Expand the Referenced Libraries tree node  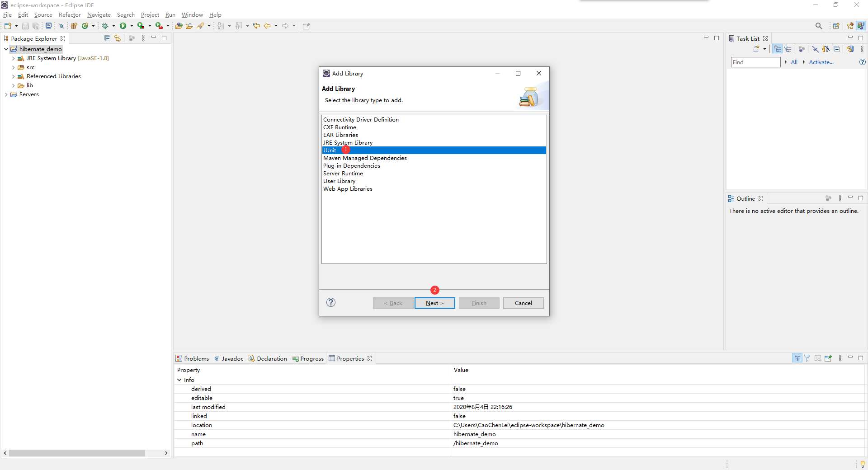13,76
